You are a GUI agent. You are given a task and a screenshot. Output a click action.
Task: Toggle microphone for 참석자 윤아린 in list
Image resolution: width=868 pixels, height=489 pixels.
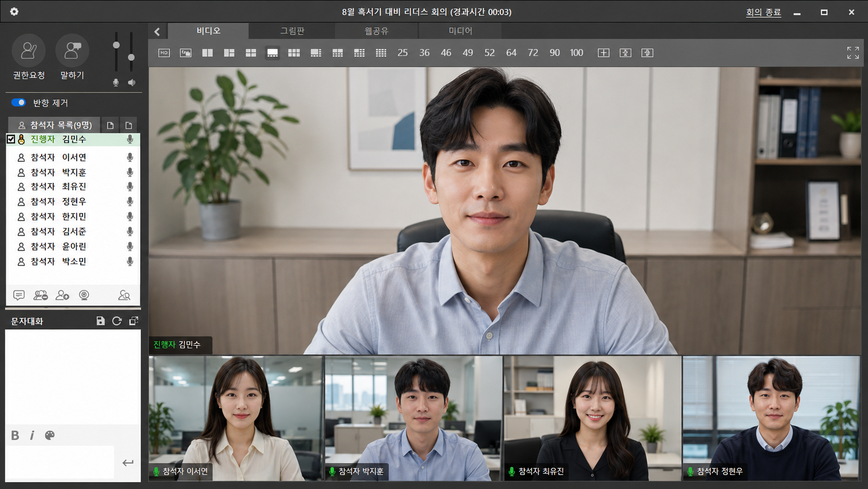130,246
